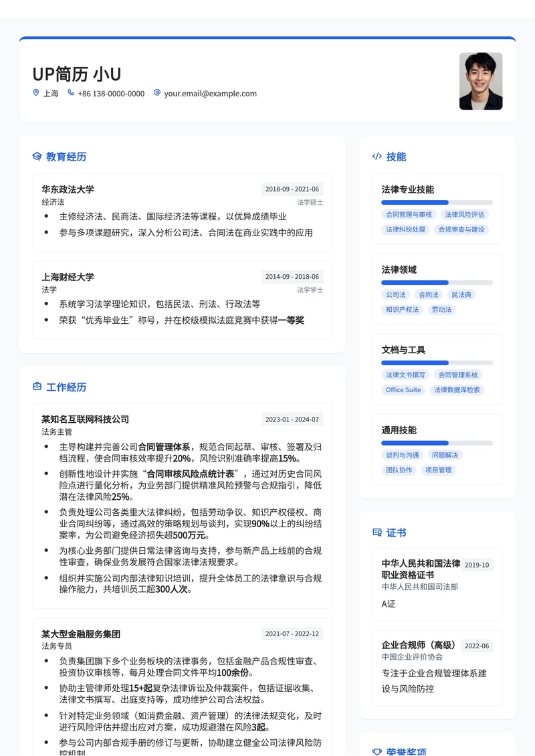Screen dimensions: 535x756
Task: Click the location pin icon beside 上海
Action: click(35, 93)
